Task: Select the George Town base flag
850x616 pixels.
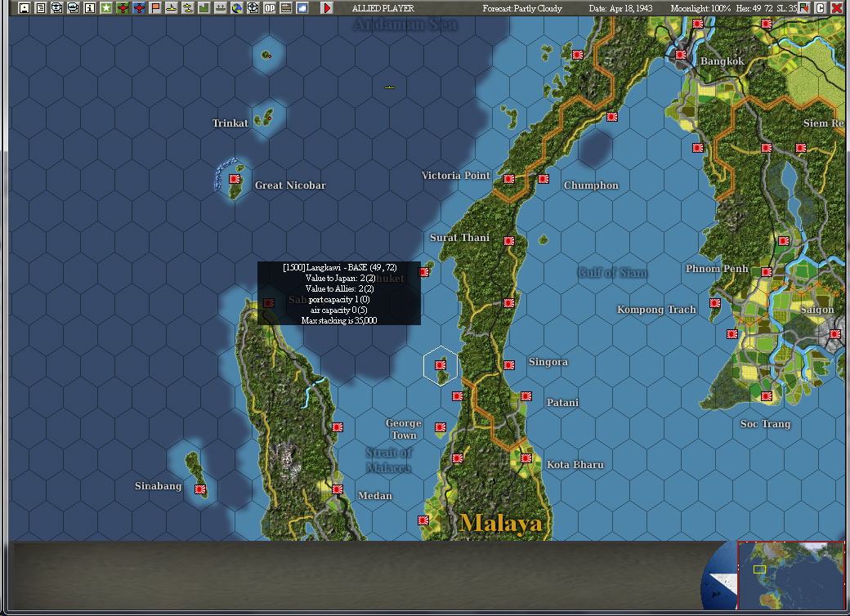Action: coord(441,427)
